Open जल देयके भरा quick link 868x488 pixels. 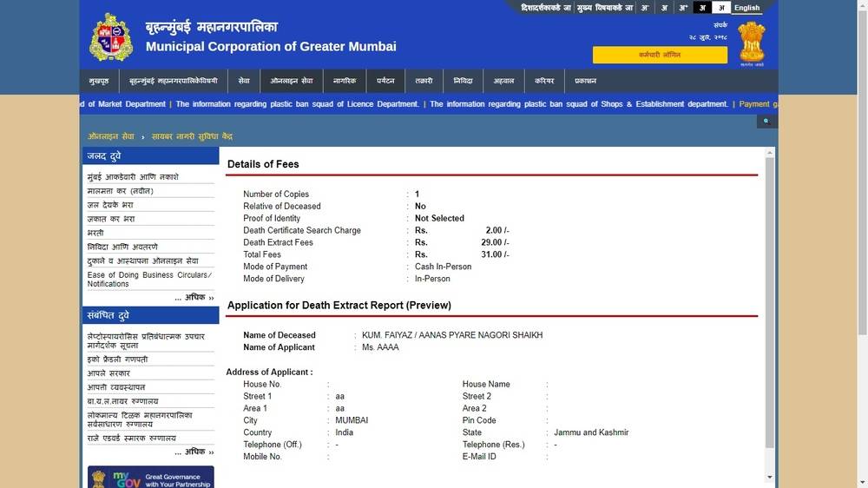(110, 205)
